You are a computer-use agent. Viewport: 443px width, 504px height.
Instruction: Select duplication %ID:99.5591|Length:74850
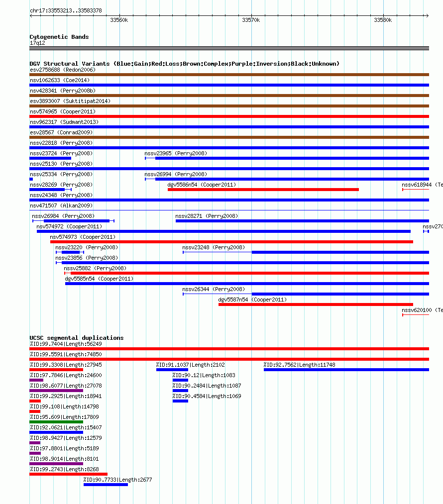coord(229,359)
